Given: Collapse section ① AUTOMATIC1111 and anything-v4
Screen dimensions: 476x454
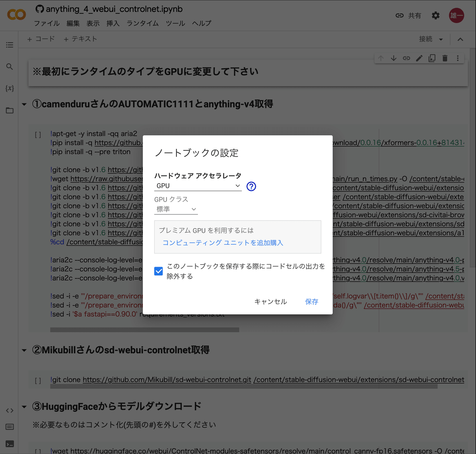Looking at the screenshot, I should click(24, 104).
